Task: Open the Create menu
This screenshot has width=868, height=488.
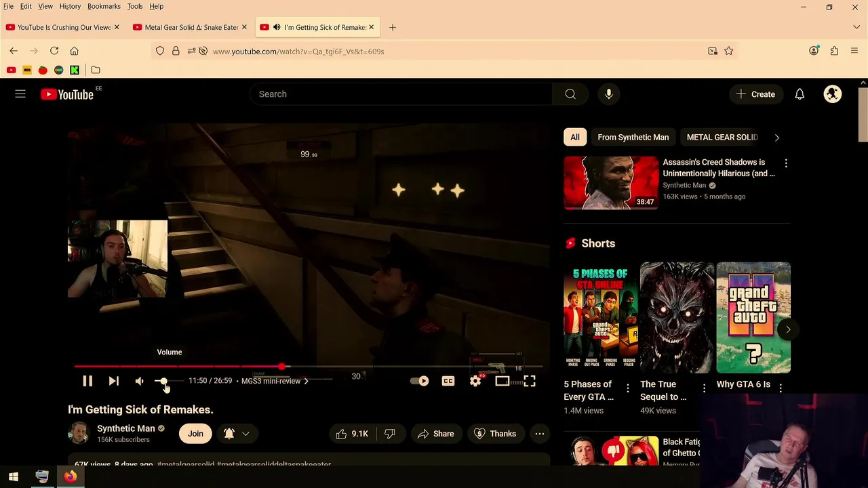Action: (x=755, y=94)
